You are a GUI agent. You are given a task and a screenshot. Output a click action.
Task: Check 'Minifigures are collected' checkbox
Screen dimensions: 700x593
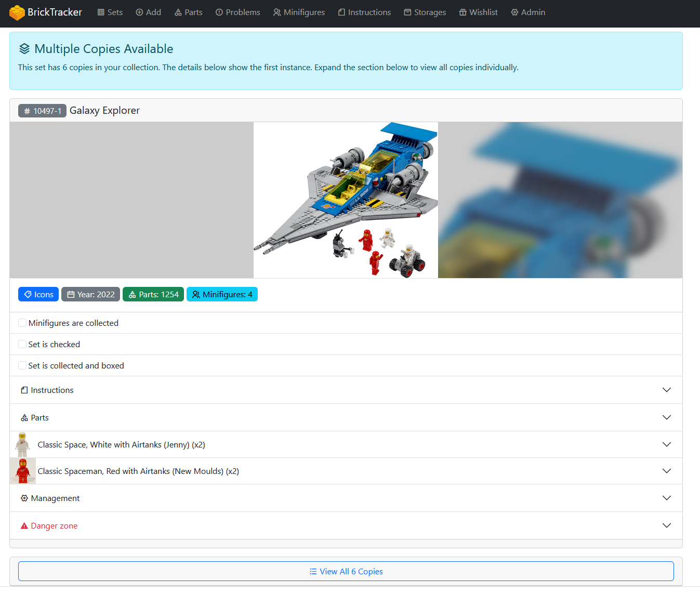pyautogui.click(x=22, y=323)
